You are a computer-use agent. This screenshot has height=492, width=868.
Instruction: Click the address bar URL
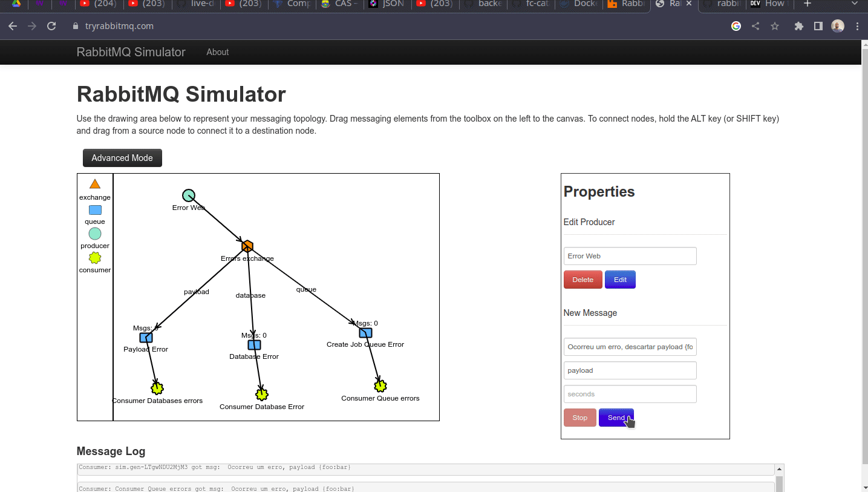[119, 26]
